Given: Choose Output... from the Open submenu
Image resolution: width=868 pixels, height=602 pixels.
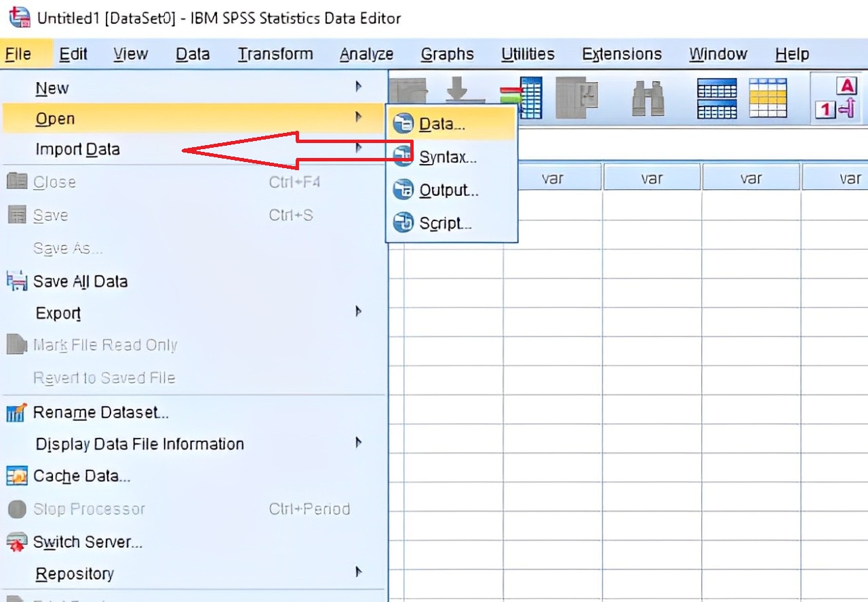Looking at the screenshot, I should click(452, 190).
